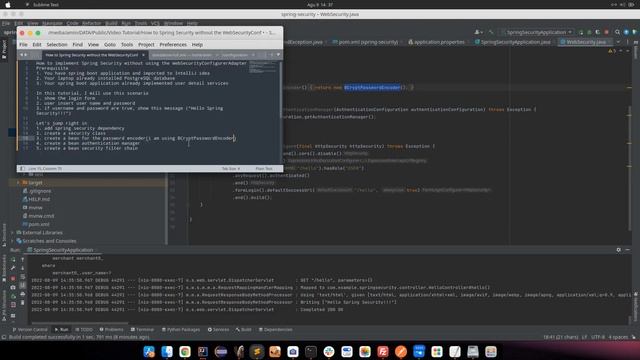Open the Tools menu in Sublime Text

pos(127,44)
